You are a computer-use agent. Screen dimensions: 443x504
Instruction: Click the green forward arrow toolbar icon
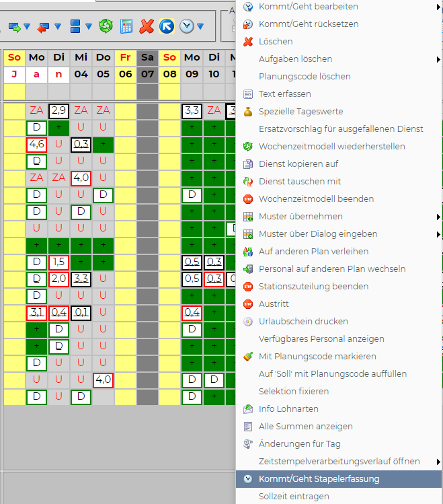pos(14,27)
